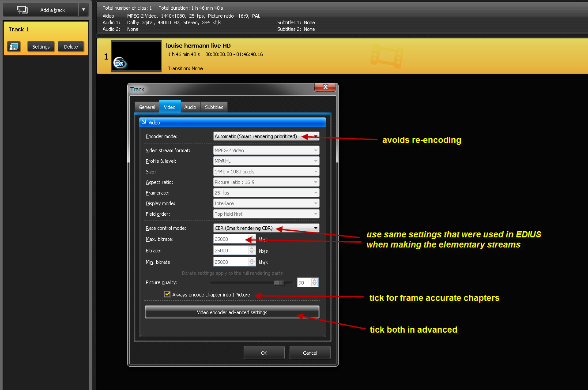Click the clip title 'louise hermann live HD'
Image resolution: width=588 pixels, height=390 pixels.
[x=198, y=45]
